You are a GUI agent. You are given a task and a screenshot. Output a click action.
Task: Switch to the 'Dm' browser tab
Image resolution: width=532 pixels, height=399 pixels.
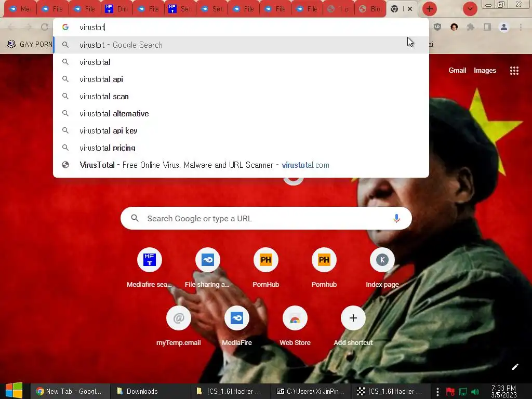point(117,9)
